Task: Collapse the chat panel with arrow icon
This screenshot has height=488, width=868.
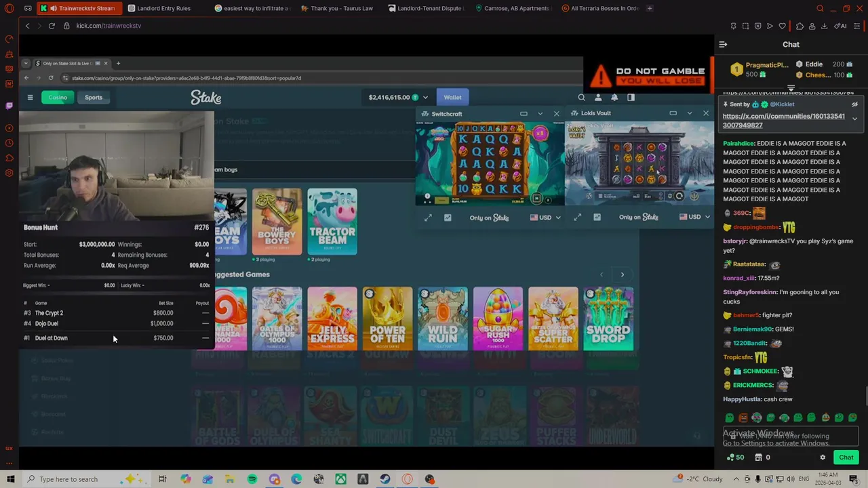Action: 723,44
